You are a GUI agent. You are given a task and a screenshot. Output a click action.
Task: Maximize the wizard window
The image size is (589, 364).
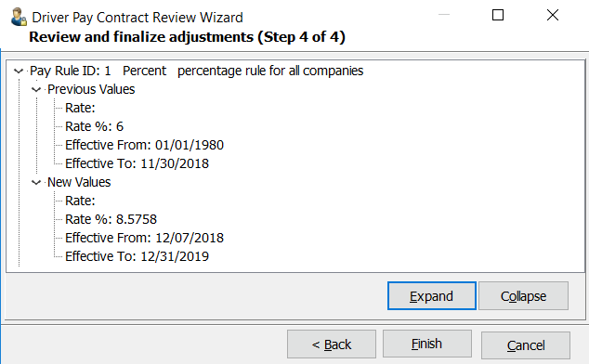(x=498, y=15)
